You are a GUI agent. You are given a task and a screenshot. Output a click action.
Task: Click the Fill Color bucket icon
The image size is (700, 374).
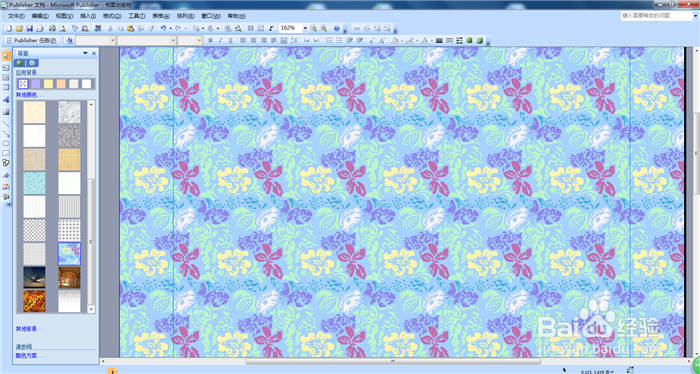395,41
